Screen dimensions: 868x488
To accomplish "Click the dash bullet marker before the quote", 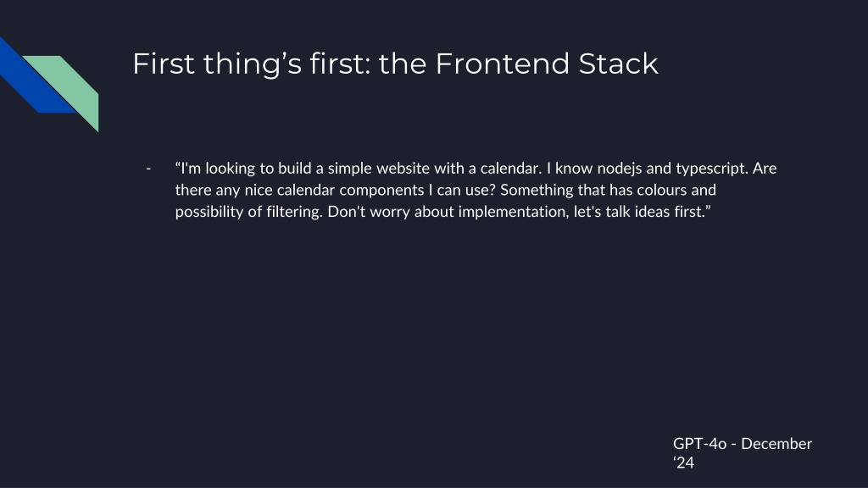I will [148, 169].
